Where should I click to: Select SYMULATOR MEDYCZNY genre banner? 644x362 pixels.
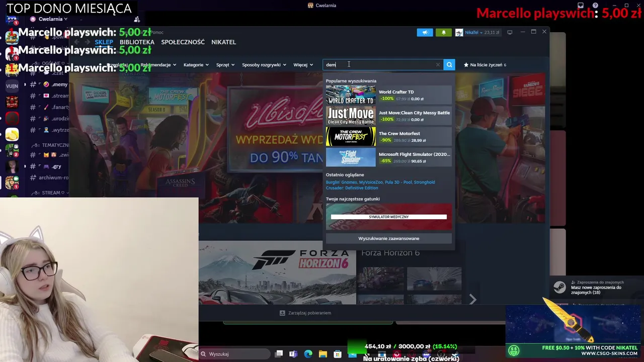click(x=388, y=217)
